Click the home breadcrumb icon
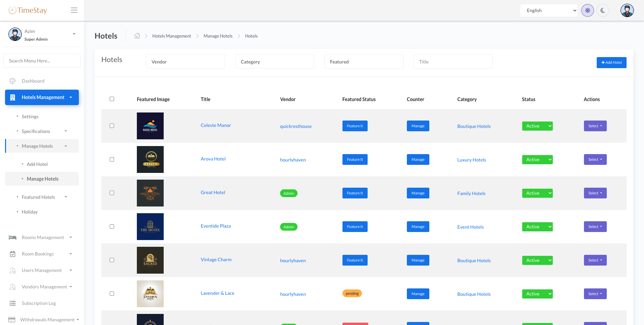644x325 pixels. tap(137, 36)
